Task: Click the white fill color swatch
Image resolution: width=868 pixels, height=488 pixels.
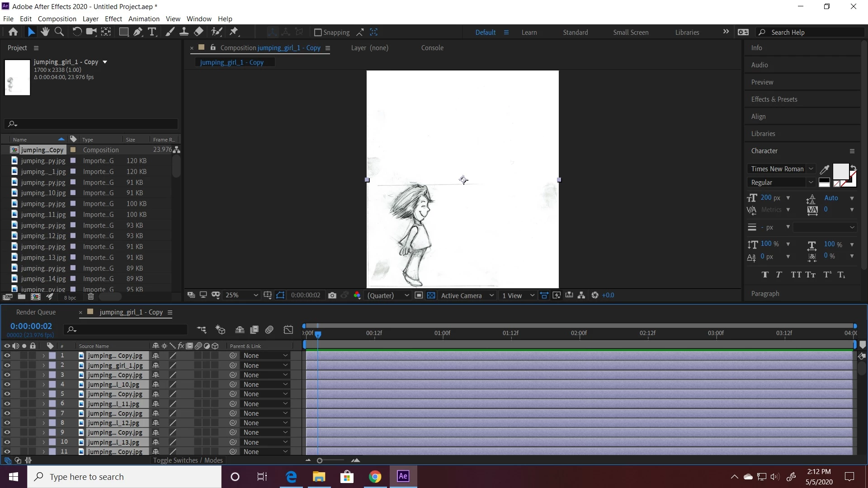Action: coord(840,172)
